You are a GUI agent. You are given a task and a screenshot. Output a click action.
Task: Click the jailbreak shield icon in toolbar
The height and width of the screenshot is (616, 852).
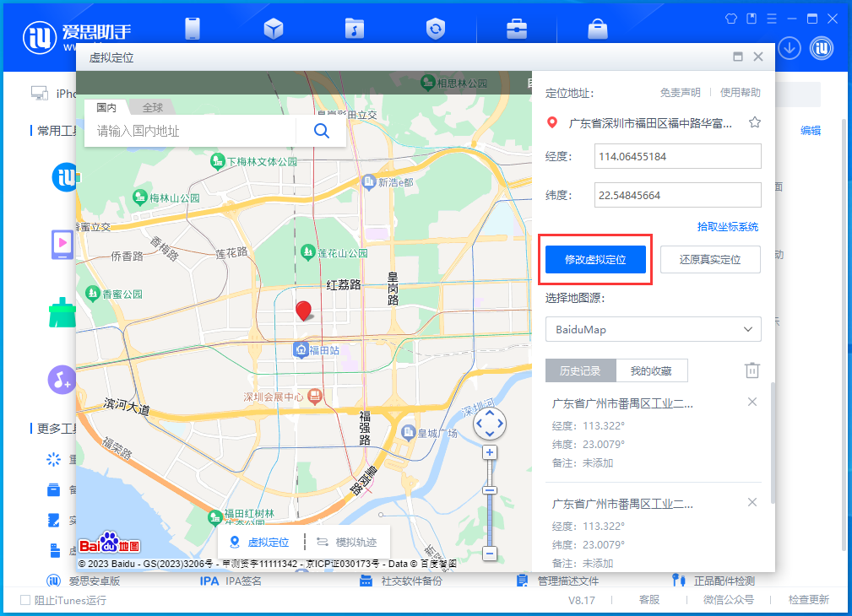click(x=436, y=28)
